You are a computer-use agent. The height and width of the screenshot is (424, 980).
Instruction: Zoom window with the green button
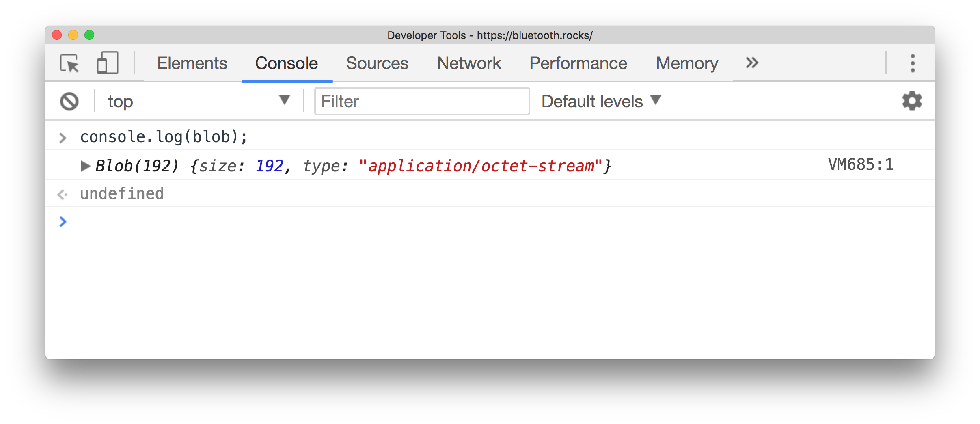point(89,35)
